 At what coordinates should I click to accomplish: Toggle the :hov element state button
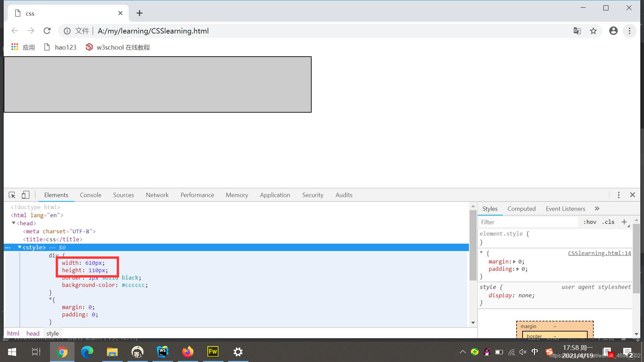tap(590, 222)
